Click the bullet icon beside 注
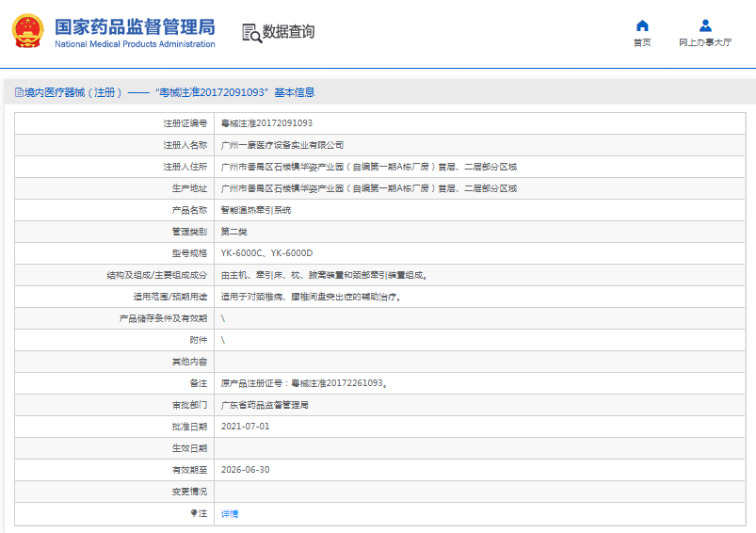This screenshot has width=756, height=533. (x=194, y=513)
